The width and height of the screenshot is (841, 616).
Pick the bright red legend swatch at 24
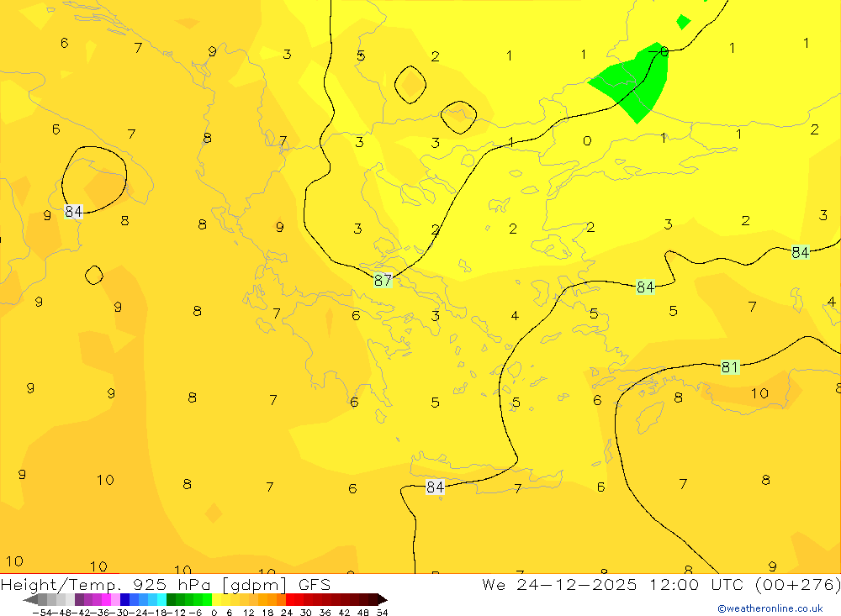(x=290, y=600)
